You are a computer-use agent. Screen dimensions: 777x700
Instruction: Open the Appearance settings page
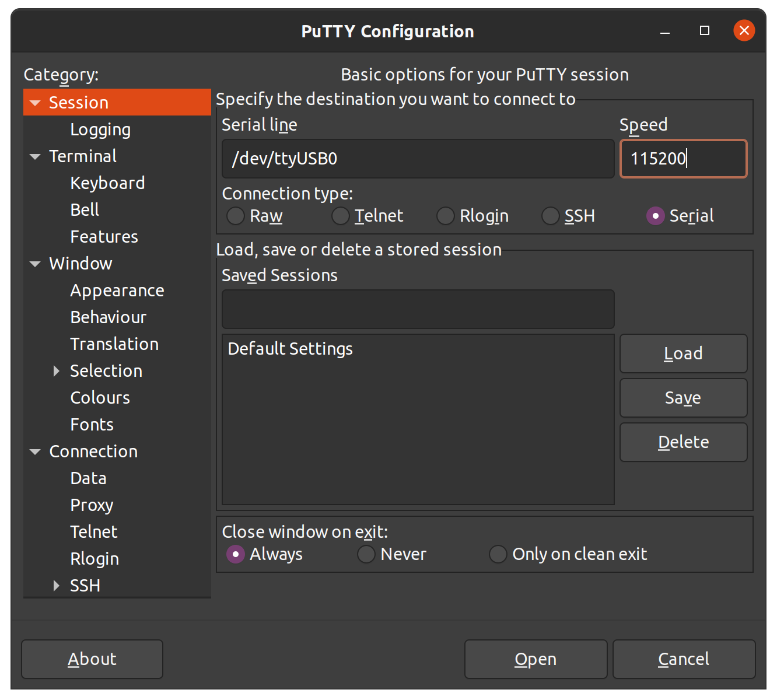117,290
